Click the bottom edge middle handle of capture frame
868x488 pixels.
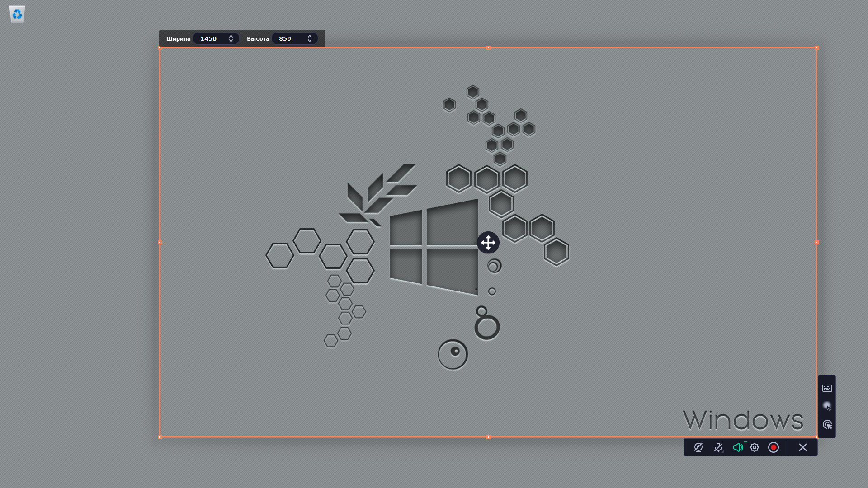[488, 437]
